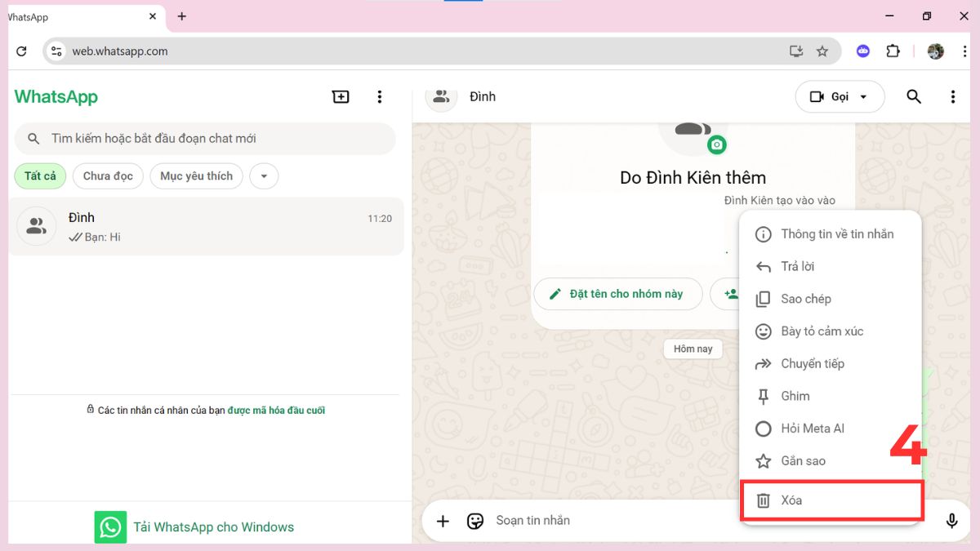Open the attachment plus icon in the message bar
The height and width of the screenshot is (551, 980).
point(443,520)
